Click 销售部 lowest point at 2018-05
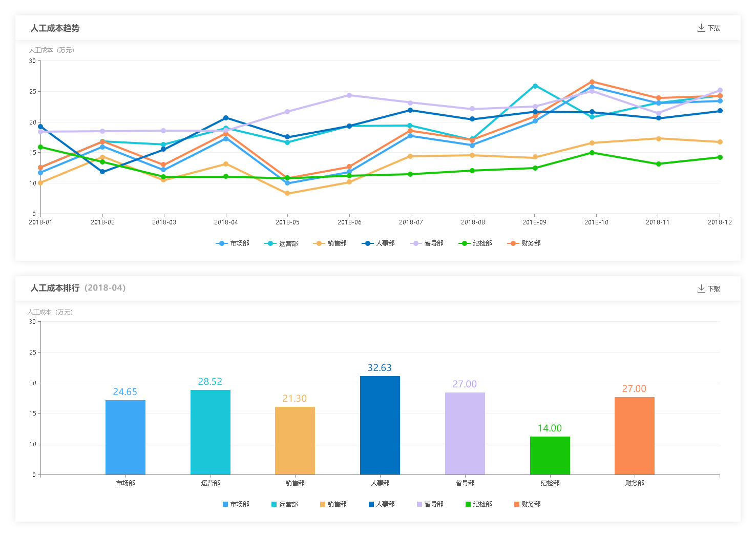756x537 pixels. 287,194
